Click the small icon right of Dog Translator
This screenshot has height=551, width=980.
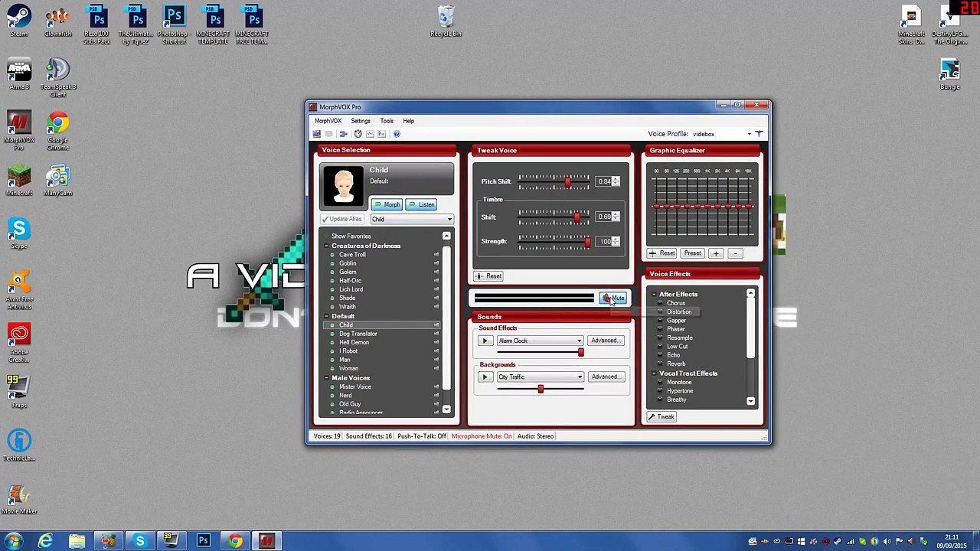pyautogui.click(x=436, y=334)
